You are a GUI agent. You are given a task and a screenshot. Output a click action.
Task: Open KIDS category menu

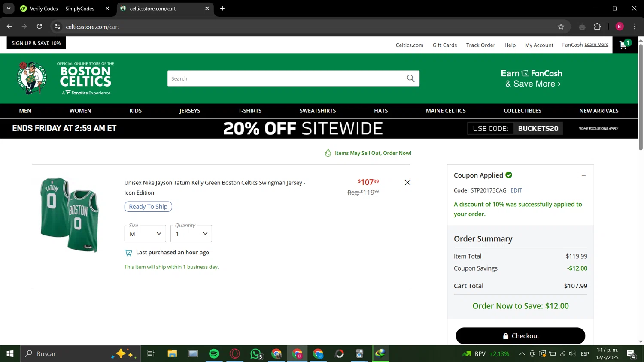136,111
